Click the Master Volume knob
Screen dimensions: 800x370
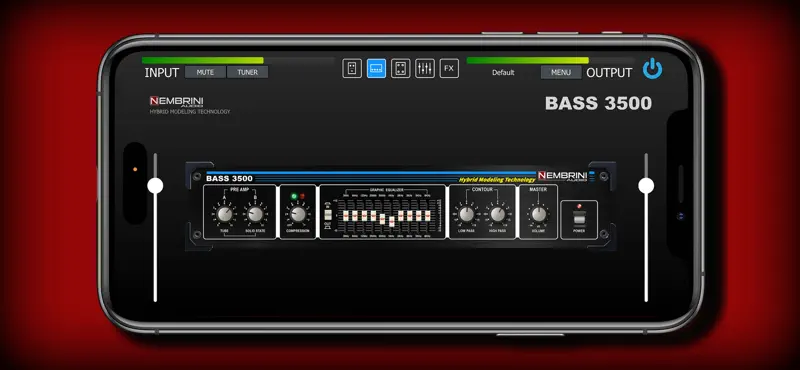[x=538, y=214]
